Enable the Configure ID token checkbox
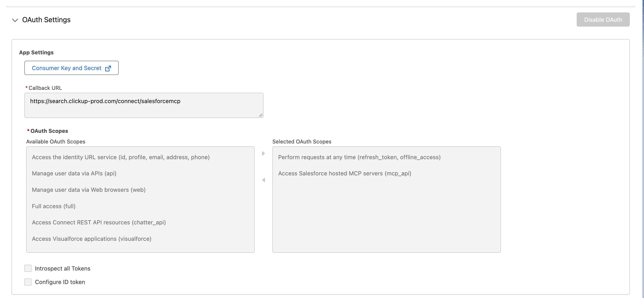 (28, 282)
